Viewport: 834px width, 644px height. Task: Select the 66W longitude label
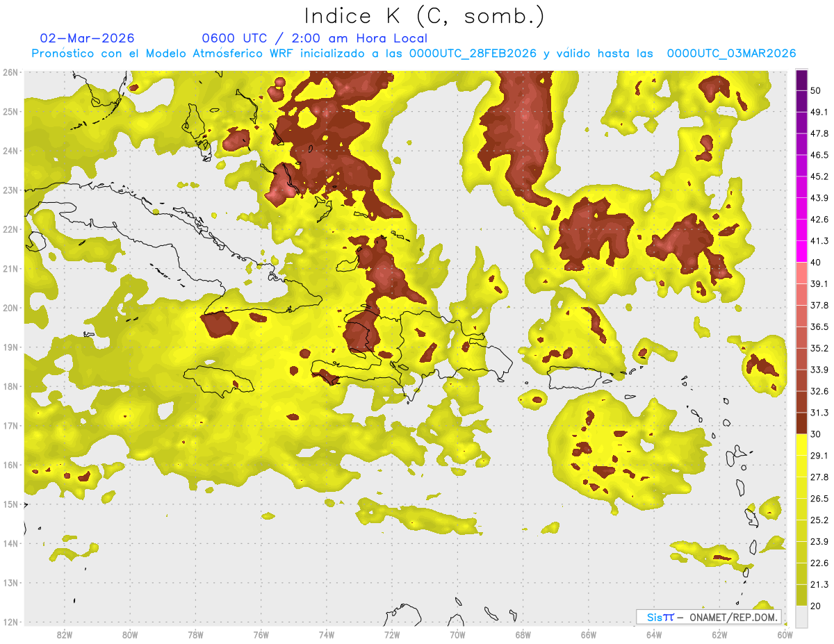(x=589, y=634)
